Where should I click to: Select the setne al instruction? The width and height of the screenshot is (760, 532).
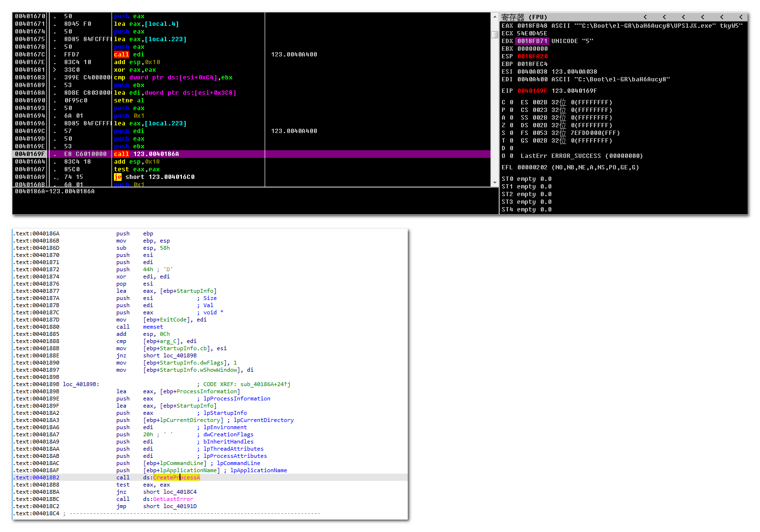(129, 100)
